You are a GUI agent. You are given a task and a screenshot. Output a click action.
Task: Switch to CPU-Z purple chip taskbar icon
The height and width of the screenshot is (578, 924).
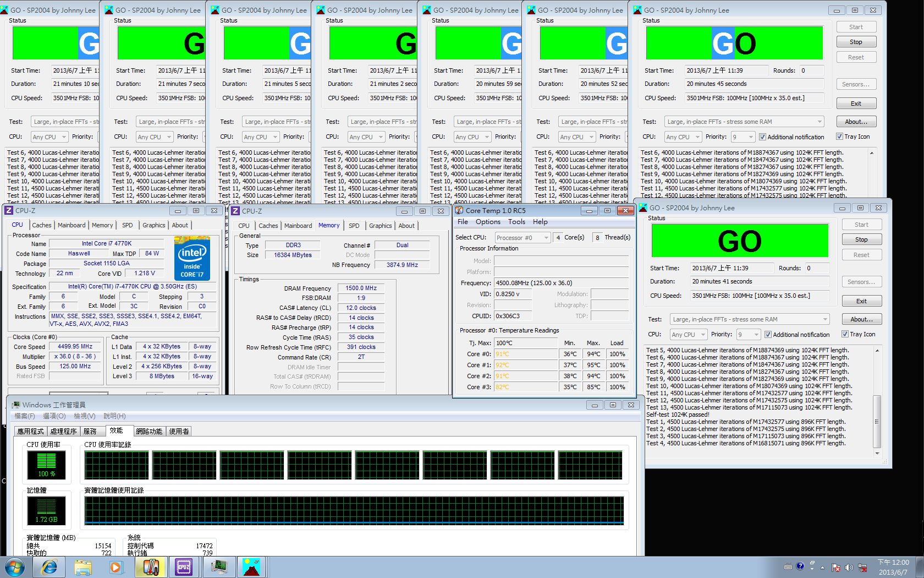point(184,567)
